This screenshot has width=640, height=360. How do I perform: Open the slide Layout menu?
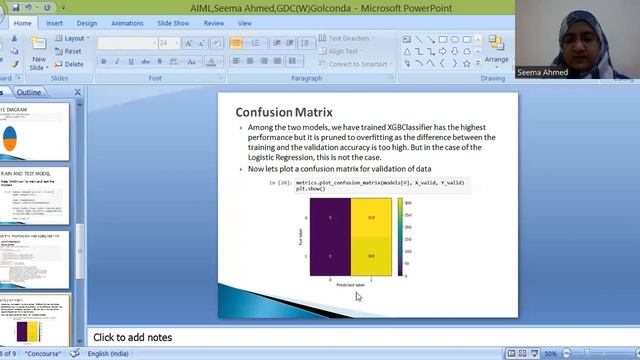pyautogui.click(x=72, y=38)
